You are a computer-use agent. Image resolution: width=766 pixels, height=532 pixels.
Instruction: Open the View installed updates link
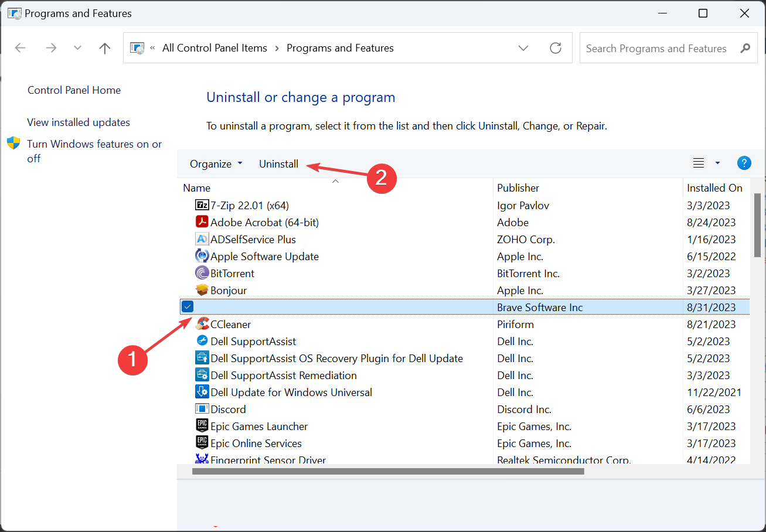[x=79, y=122]
